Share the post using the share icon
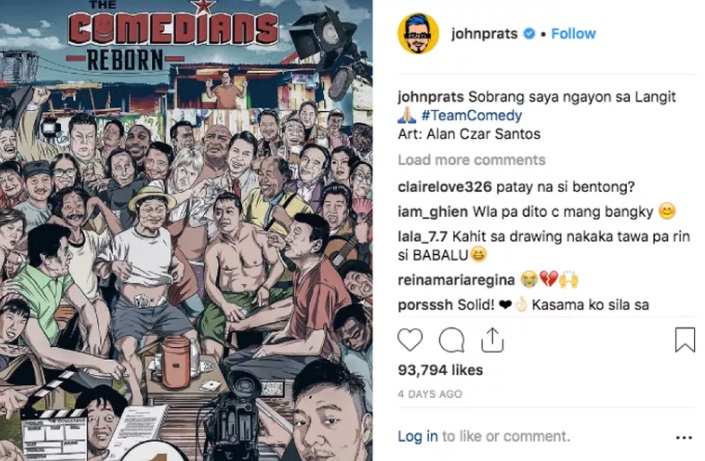705x461 pixels. coord(492,340)
